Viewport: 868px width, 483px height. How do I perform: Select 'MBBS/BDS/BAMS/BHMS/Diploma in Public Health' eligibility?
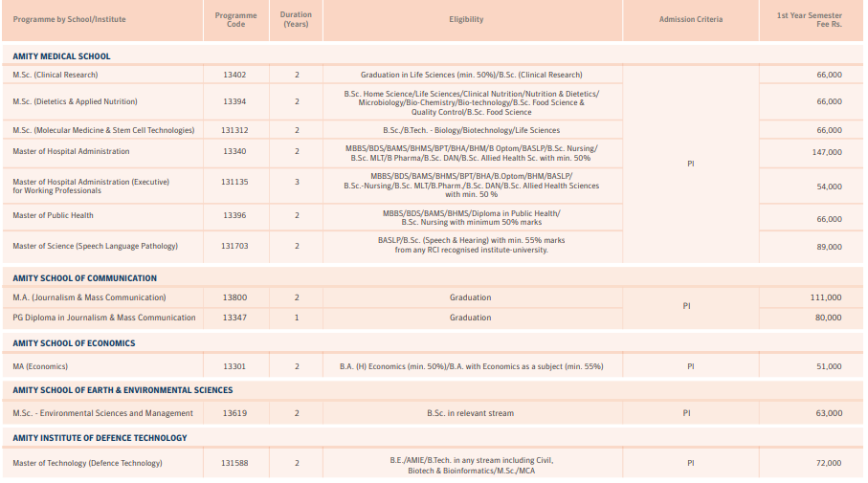pos(472,218)
